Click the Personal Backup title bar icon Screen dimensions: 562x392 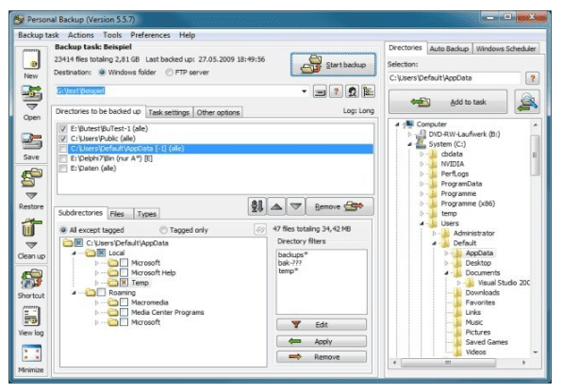tap(19, 20)
